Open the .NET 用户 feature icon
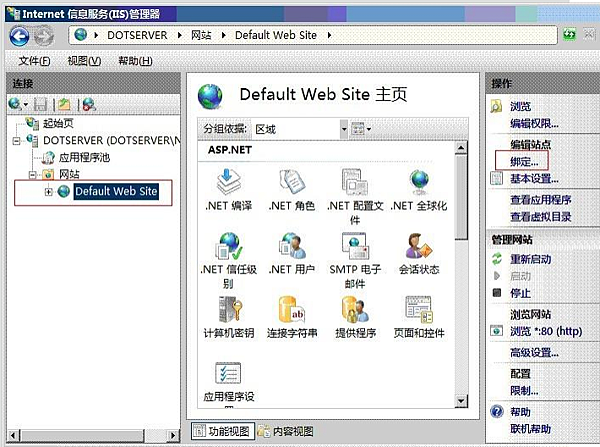Viewport: 600px width, 447px height. [292, 246]
